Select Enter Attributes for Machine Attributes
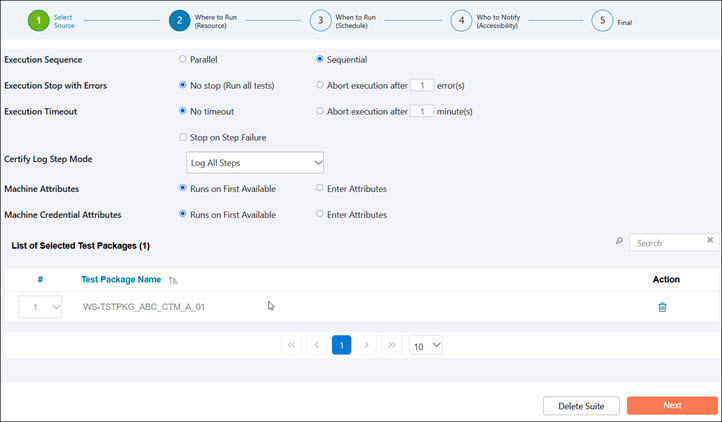This screenshot has height=422, width=722. coord(320,188)
